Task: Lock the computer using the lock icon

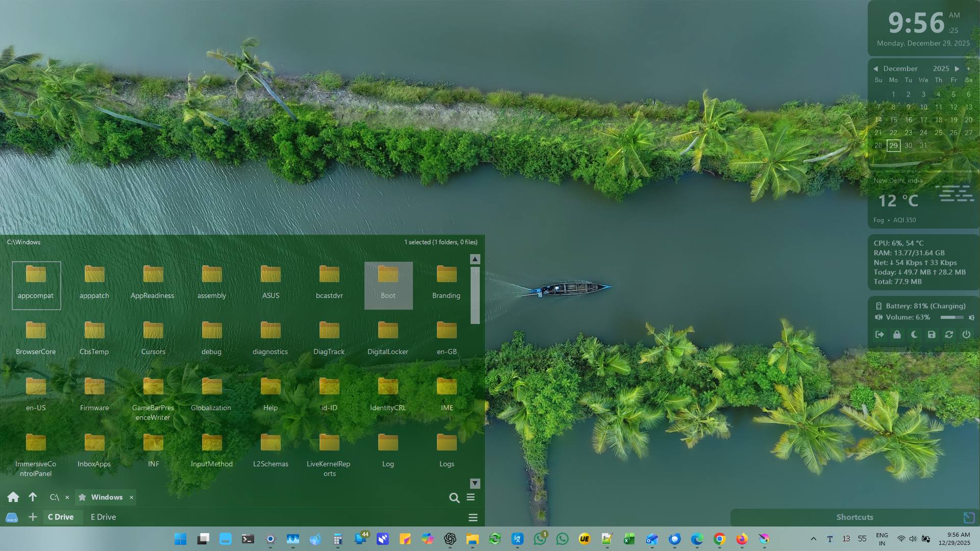Action: [897, 335]
